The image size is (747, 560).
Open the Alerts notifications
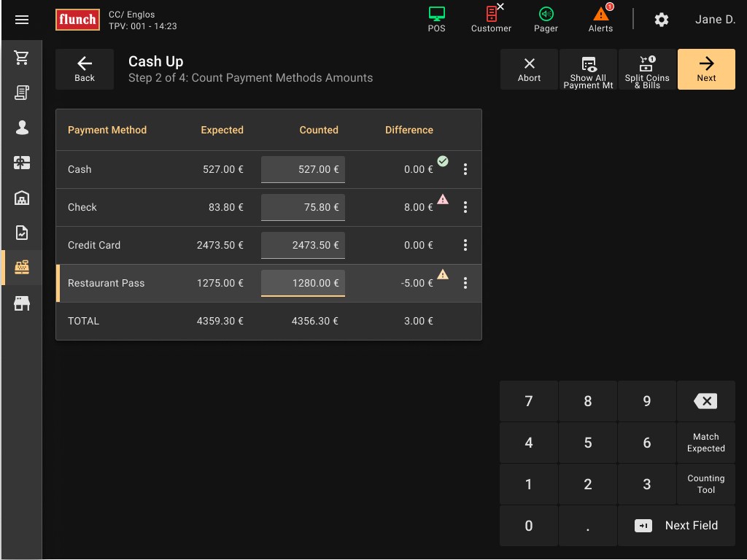point(600,19)
